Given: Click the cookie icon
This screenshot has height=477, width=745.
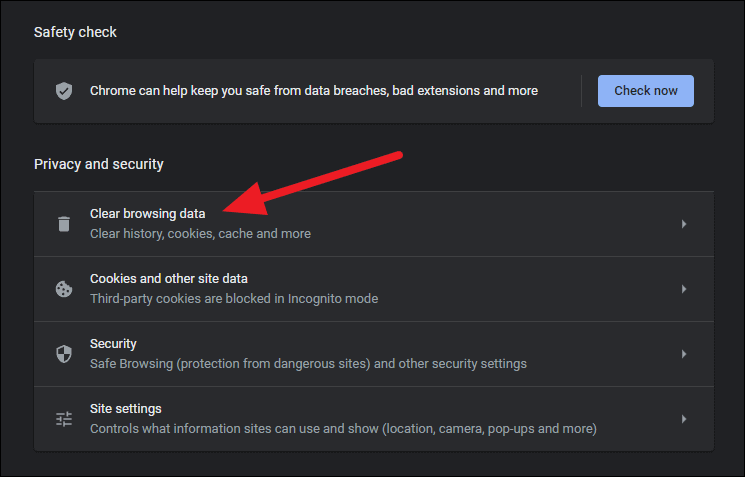Looking at the screenshot, I should coord(64,289).
